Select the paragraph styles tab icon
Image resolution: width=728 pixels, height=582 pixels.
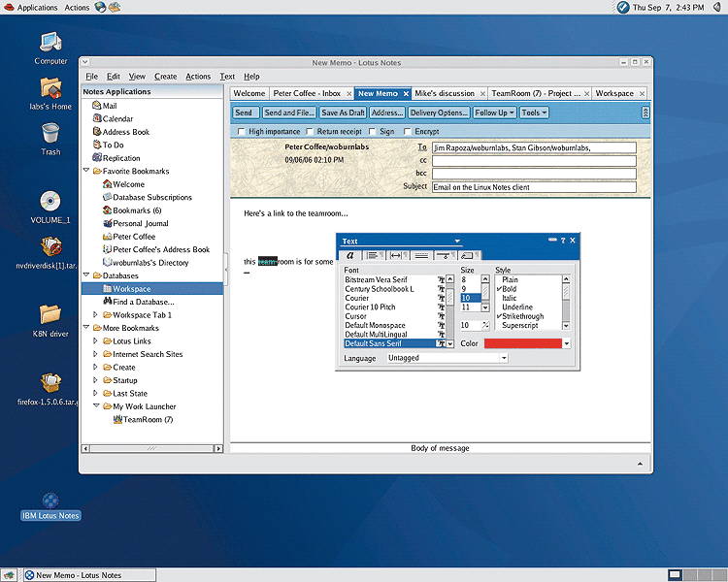(470, 255)
